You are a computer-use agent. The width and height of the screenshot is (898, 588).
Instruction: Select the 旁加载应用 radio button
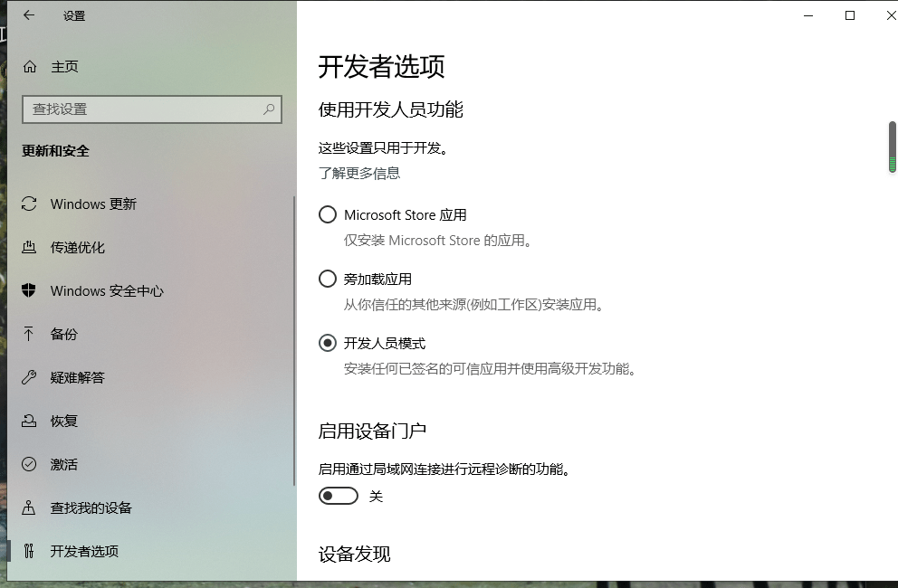pyautogui.click(x=328, y=279)
